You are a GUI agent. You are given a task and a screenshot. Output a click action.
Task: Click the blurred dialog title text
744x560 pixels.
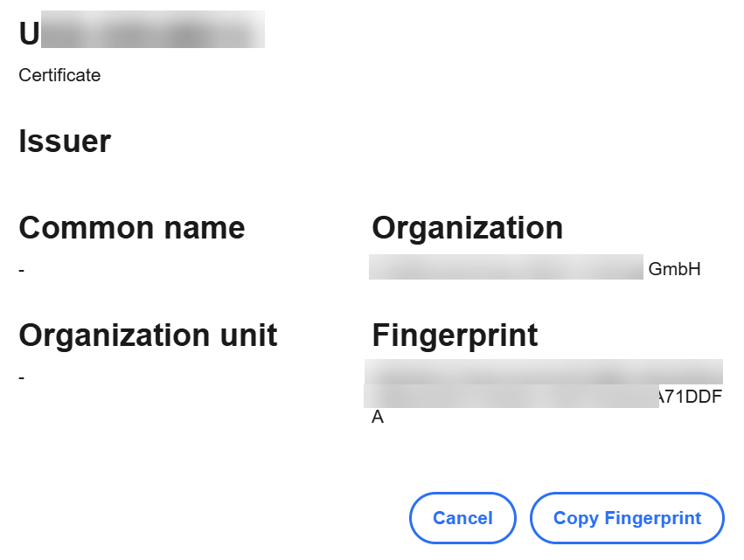click(153, 31)
